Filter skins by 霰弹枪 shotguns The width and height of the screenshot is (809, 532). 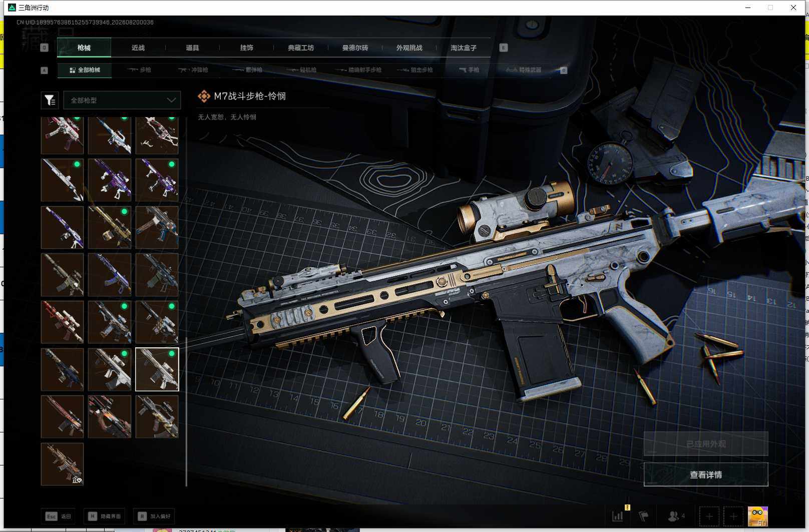pos(248,70)
